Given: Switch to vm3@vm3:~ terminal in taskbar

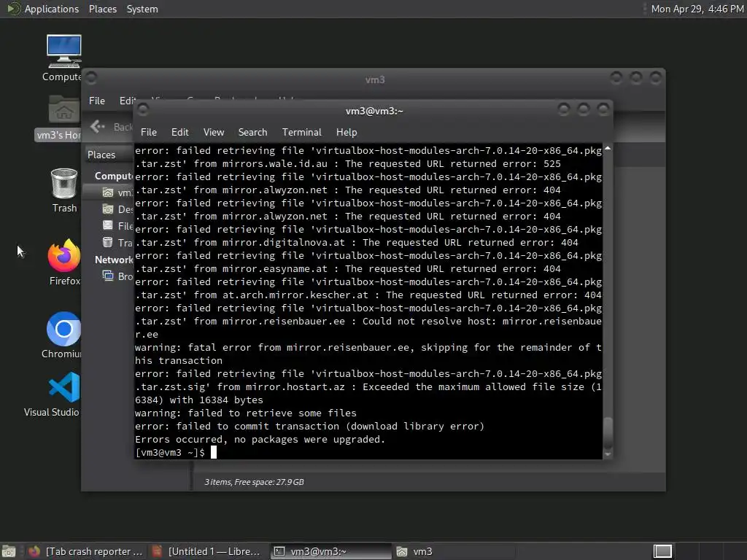Looking at the screenshot, I should [x=330, y=551].
